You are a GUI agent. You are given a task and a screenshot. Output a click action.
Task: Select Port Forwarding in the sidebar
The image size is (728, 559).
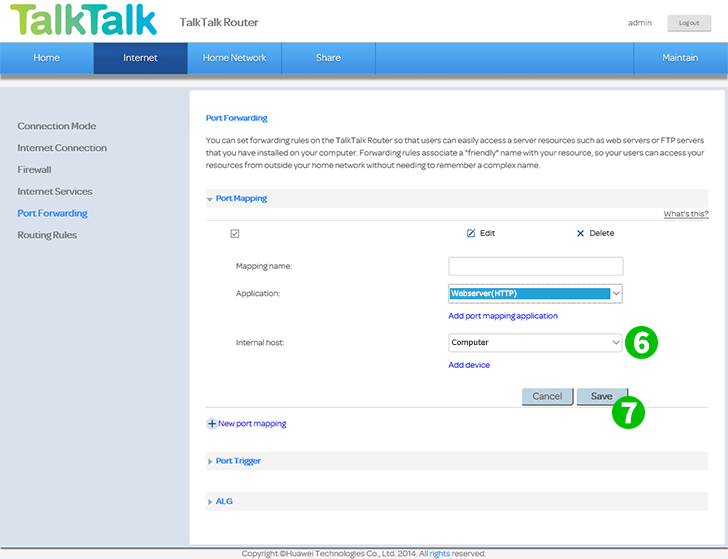[x=52, y=213]
